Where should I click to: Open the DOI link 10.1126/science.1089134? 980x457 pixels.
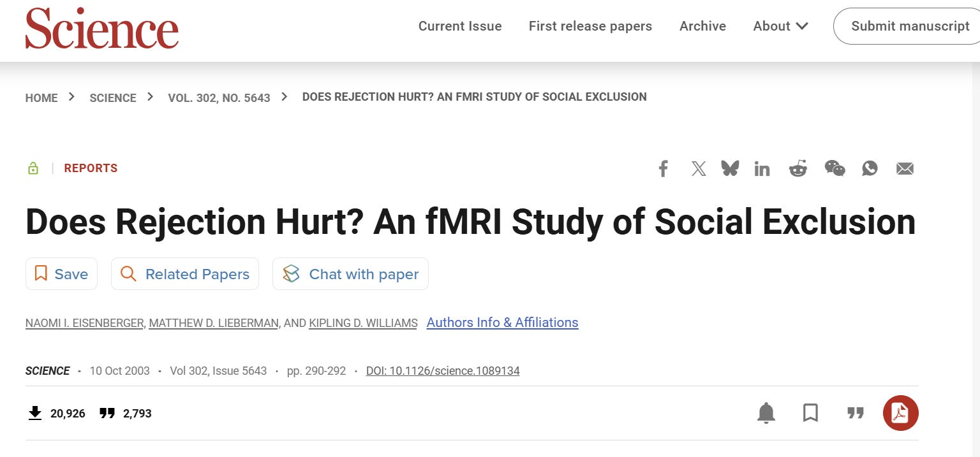pos(443,371)
